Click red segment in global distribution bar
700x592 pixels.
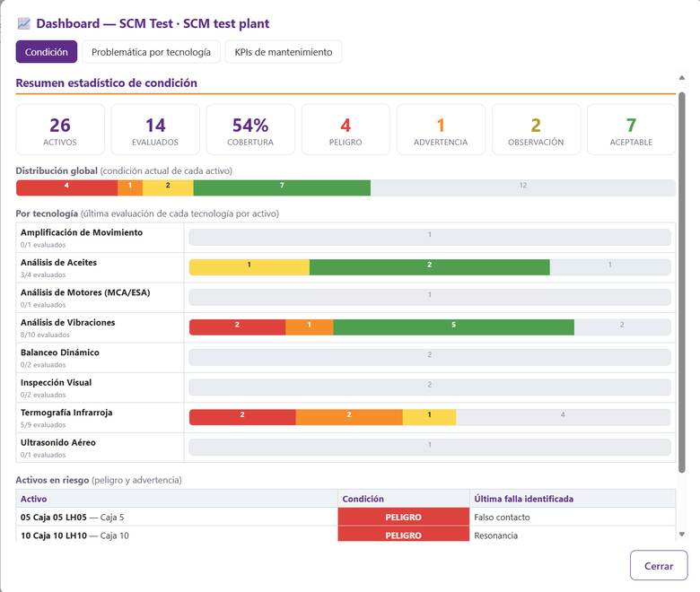click(x=67, y=187)
